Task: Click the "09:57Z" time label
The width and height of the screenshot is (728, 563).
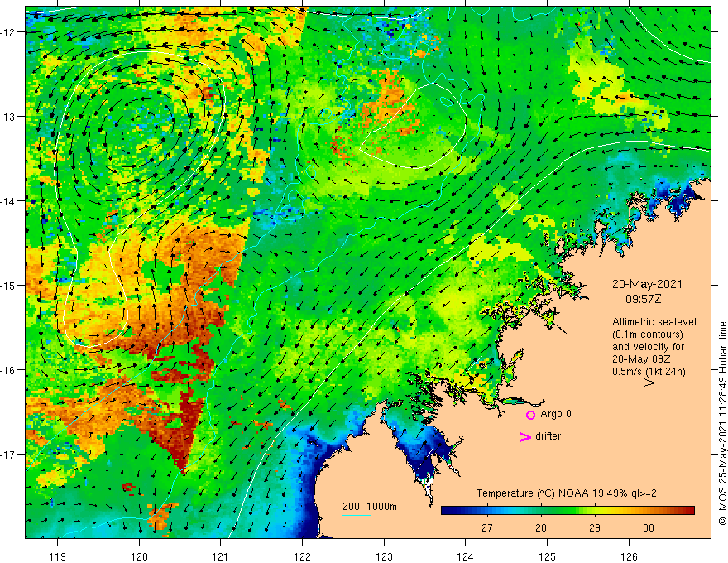Action: [x=643, y=299]
